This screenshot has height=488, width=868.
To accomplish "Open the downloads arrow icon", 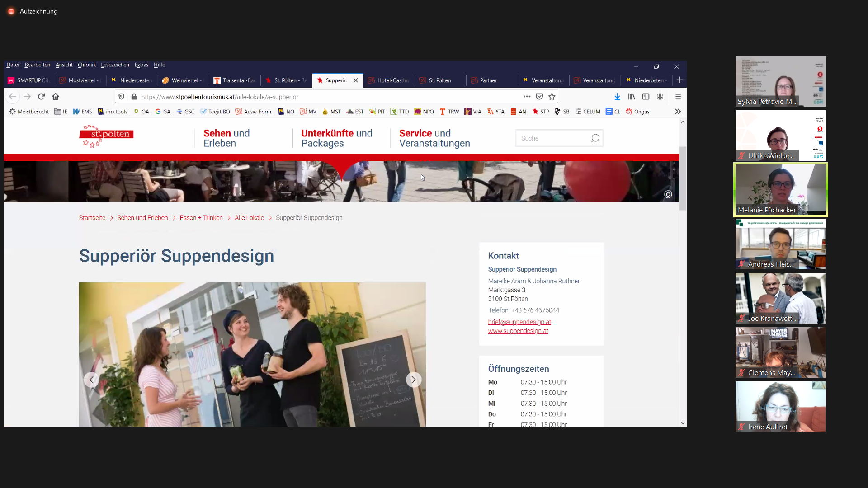I will click(617, 97).
